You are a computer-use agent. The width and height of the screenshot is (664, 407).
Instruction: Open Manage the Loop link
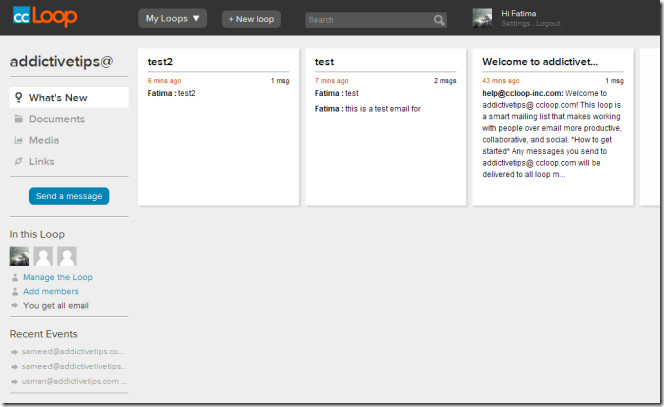58,277
